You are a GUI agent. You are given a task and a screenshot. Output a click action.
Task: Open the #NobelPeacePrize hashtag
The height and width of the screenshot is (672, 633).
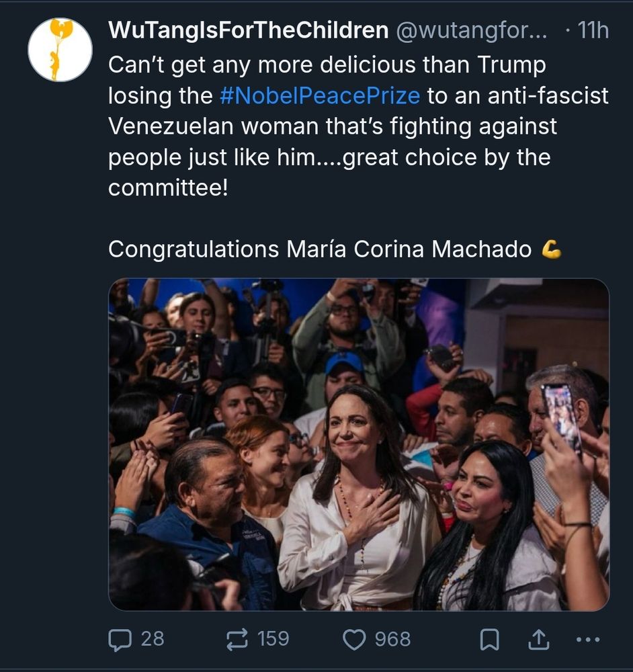319,95
